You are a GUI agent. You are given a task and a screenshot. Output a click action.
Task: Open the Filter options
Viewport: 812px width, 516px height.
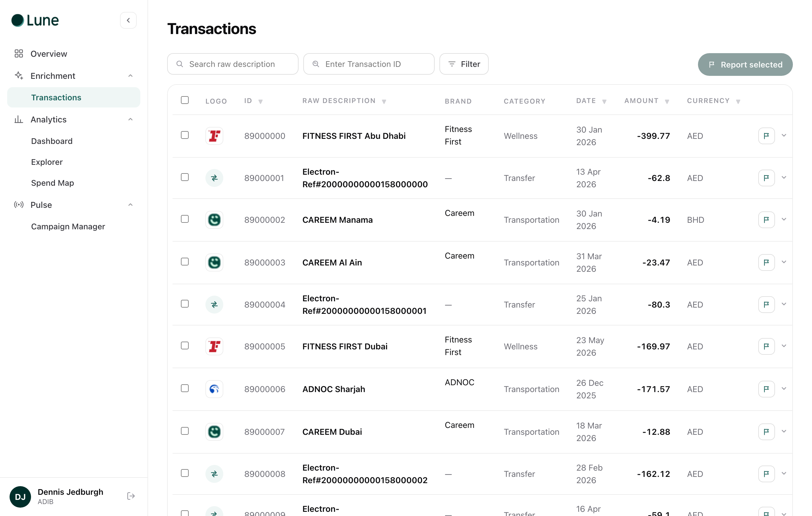(x=464, y=64)
